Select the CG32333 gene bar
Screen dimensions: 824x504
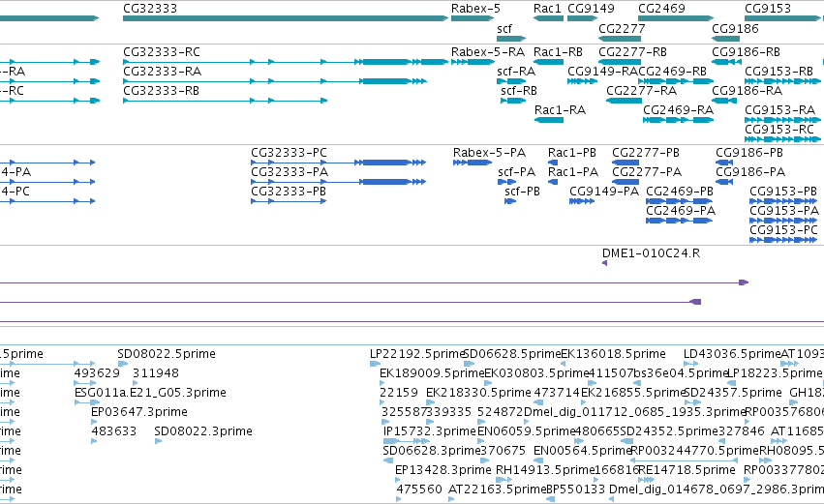pos(286,18)
